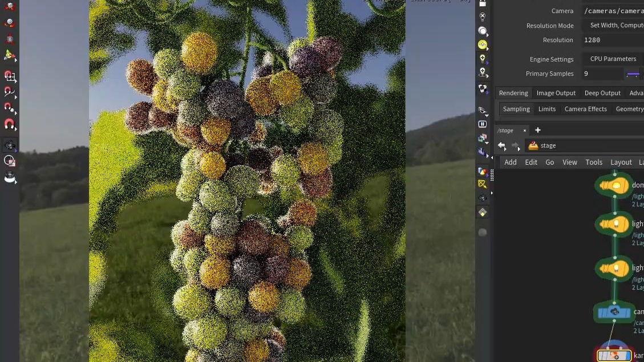The width and height of the screenshot is (644, 362).
Task: Add a new pane tab with plus
Action: 538,130
